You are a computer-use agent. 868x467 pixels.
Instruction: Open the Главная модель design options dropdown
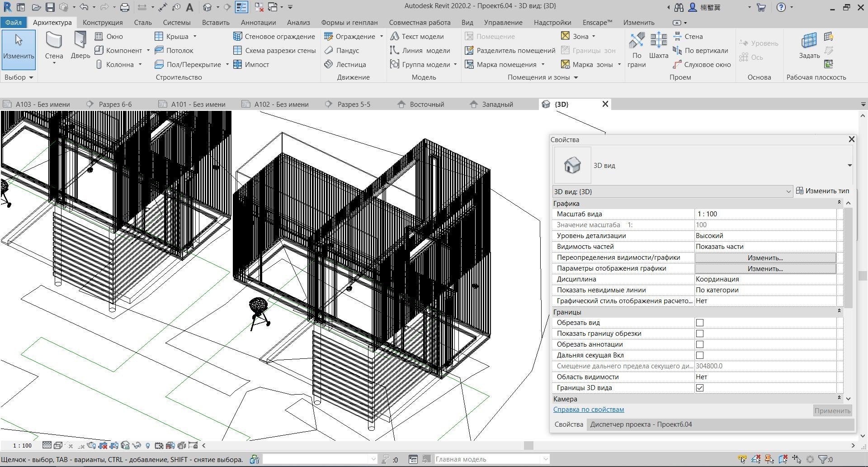pos(492,459)
